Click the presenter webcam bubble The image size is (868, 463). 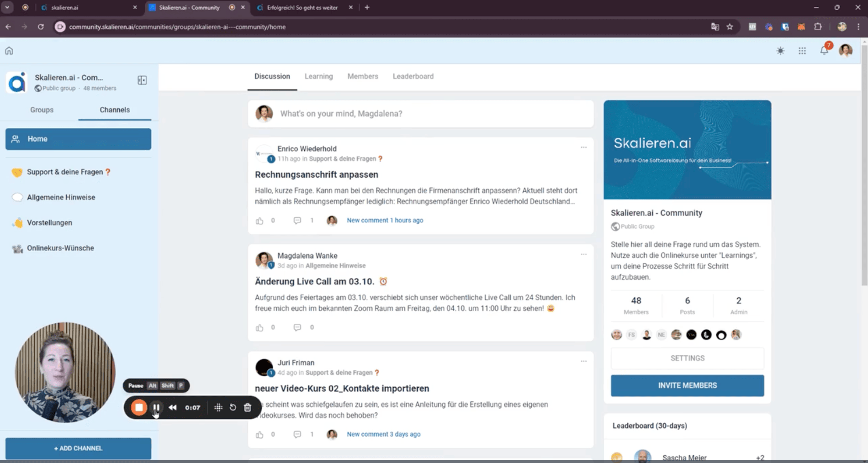click(65, 372)
